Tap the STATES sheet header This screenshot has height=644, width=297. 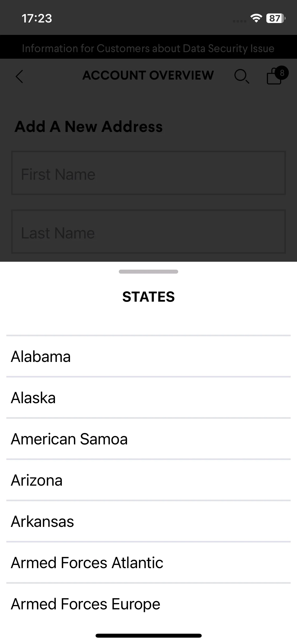pyautogui.click(x=148, y=297)
